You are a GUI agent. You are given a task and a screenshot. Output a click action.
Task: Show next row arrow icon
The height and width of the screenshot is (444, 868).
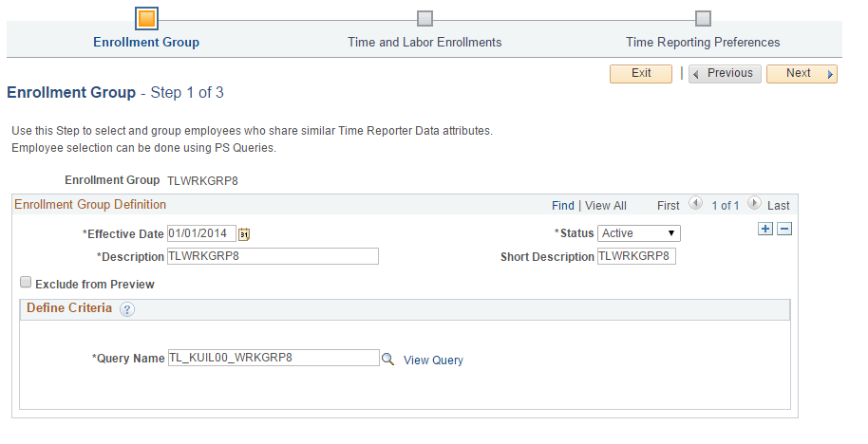(754, 203)
